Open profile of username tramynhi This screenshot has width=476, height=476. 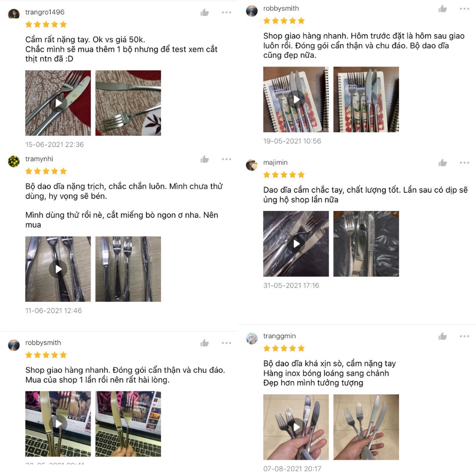39,159
